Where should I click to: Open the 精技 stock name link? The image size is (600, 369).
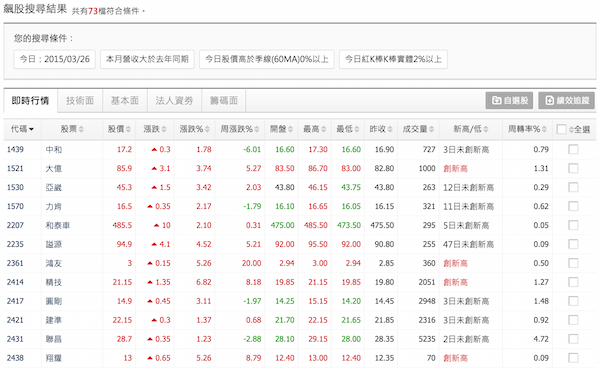pos(54,282)
